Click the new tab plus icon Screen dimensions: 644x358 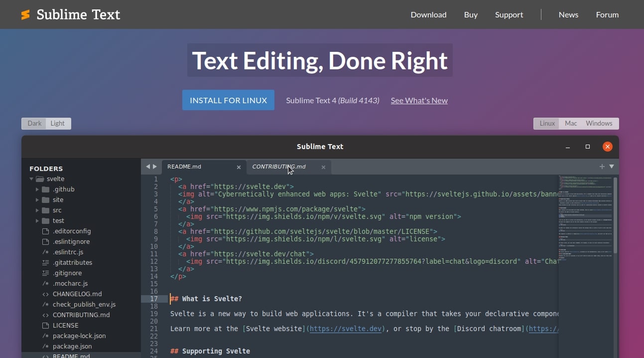coord(602,167)
